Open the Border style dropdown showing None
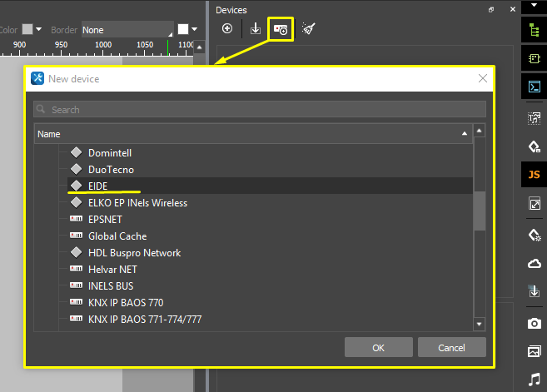The height and width of the screenshot is (392, 547). pos(127,30)
